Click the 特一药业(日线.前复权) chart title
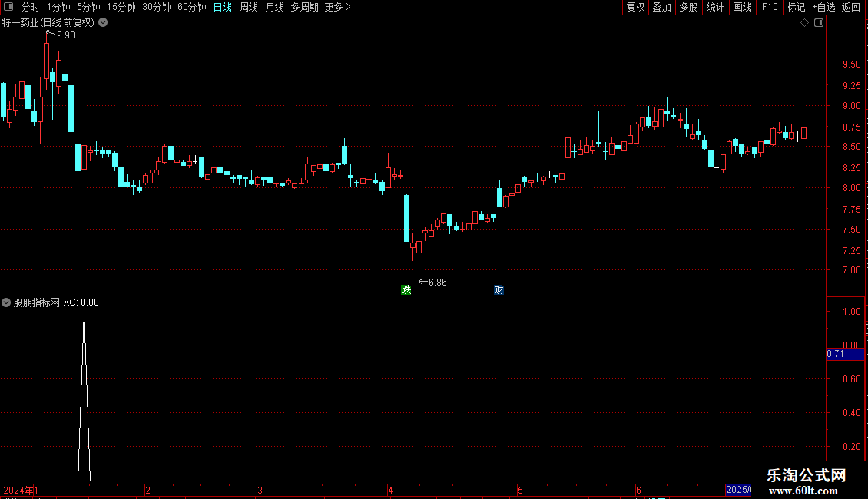The height and width of the screenshot is (499, 868). point(48,23)
